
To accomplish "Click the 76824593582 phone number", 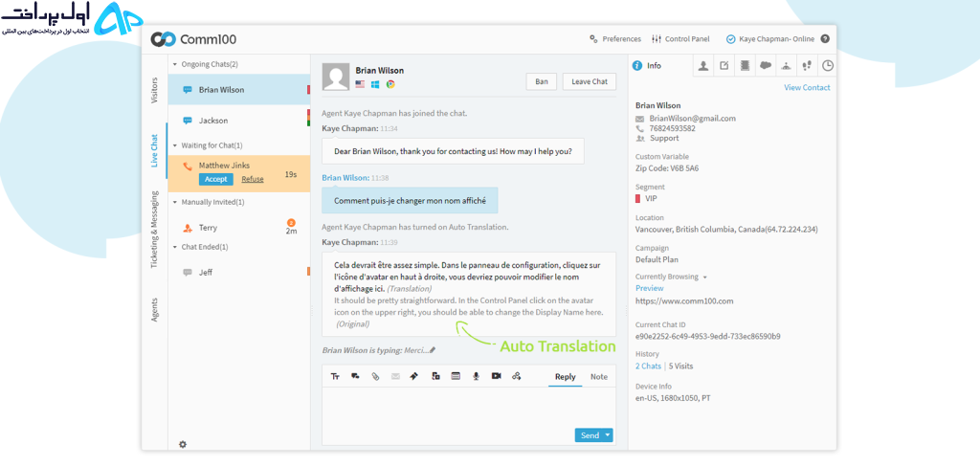I will click(673, 128).
